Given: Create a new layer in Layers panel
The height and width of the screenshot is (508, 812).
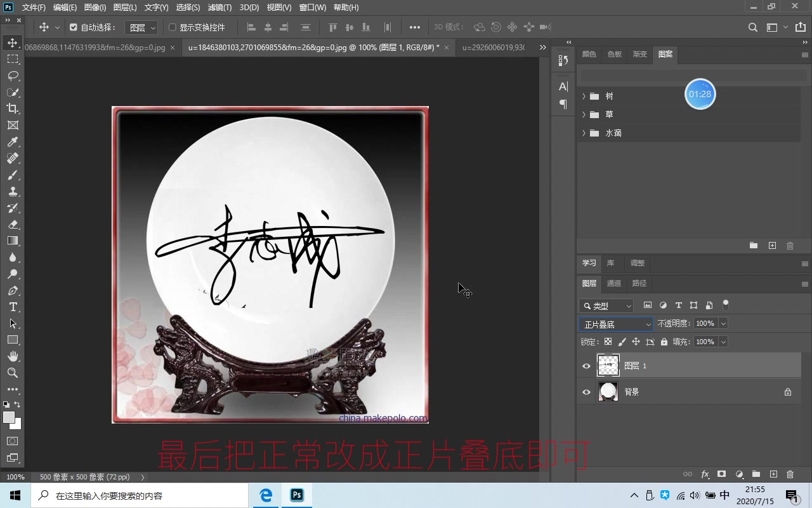Looking at the screenshot, I should pos(773,474).
